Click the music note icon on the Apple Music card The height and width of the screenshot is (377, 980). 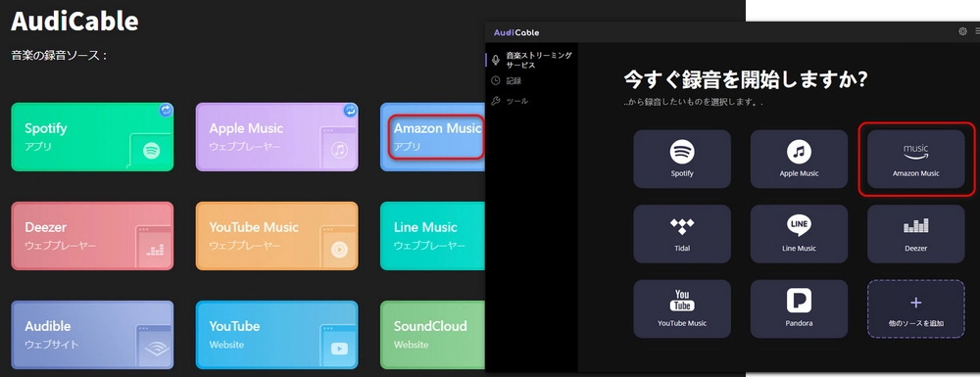tap(339, 150)
